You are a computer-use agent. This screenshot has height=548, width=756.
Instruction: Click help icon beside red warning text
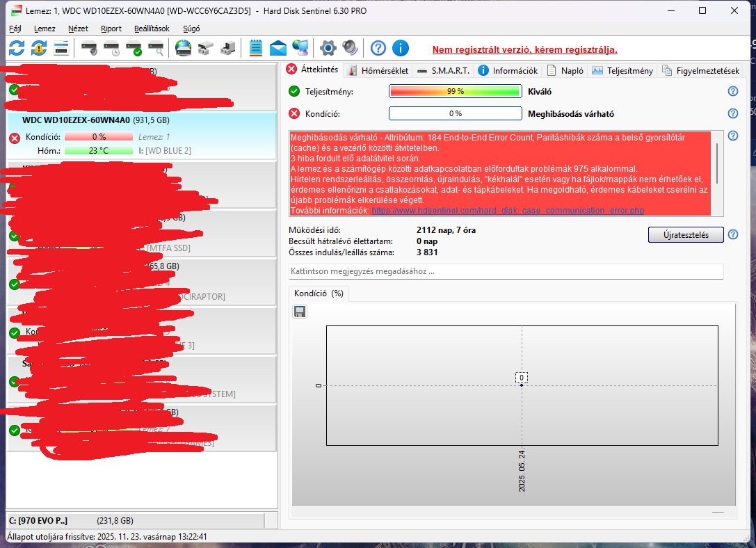[733, 136]
